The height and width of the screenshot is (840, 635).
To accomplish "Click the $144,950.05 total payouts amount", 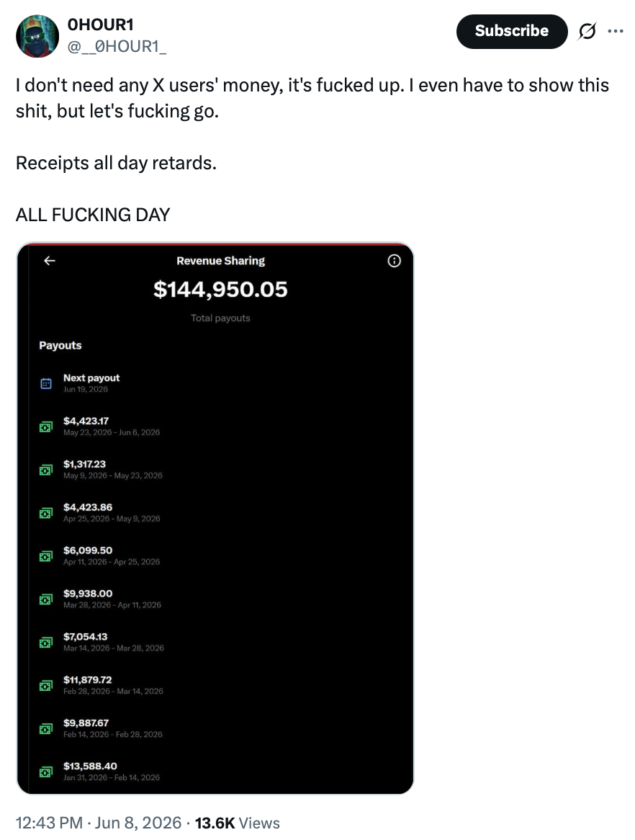I will [220, 290].
